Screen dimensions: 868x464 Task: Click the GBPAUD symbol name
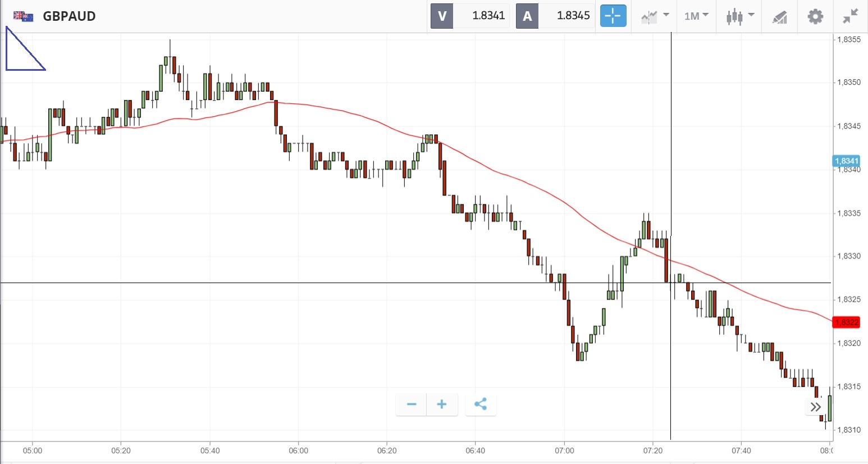click(70, 16)
